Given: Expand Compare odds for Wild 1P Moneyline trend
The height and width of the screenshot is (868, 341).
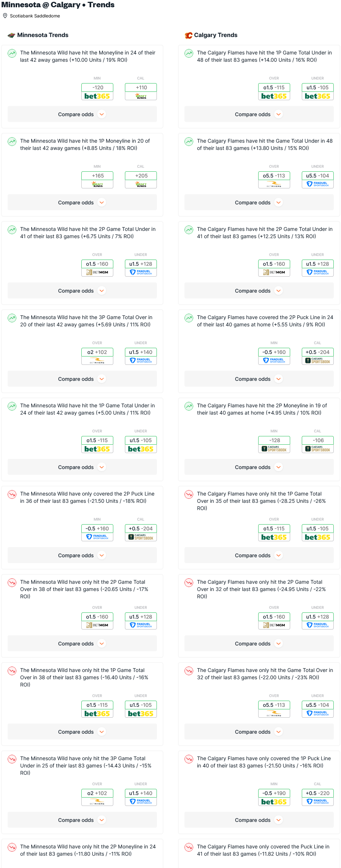Looking at the screenshot, I should click(x=82, y=203).
